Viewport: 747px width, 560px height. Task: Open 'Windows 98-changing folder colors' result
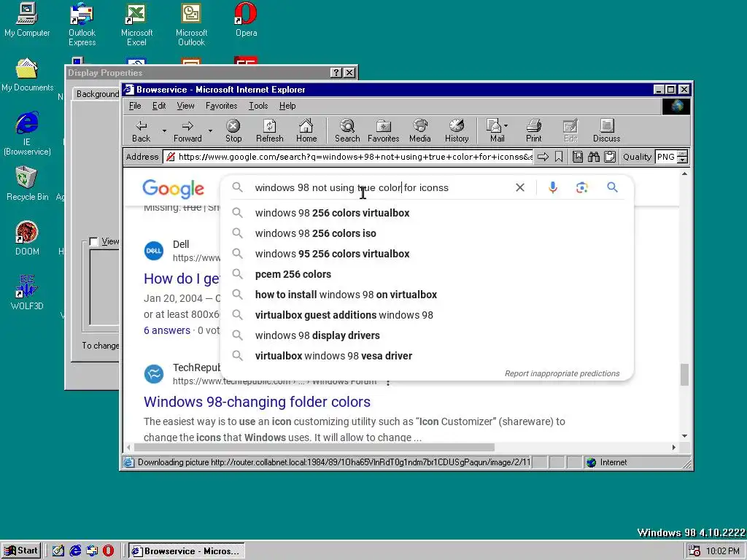click(x=257, y=402)
